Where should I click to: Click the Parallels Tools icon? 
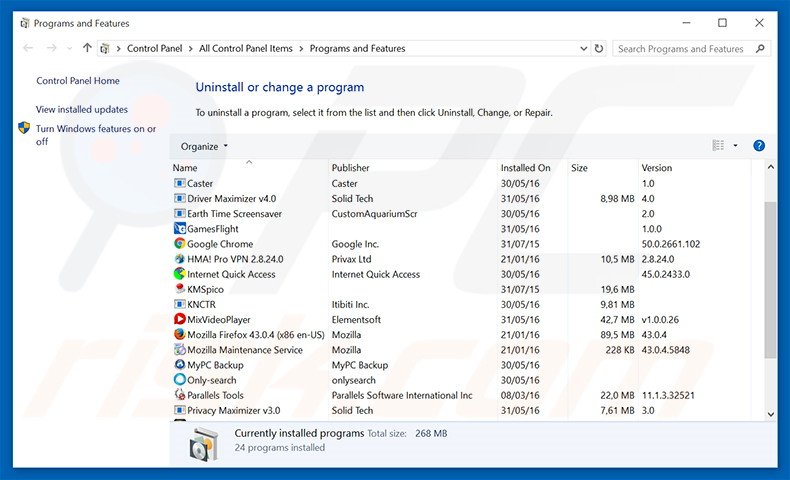[x=179, y=395]
